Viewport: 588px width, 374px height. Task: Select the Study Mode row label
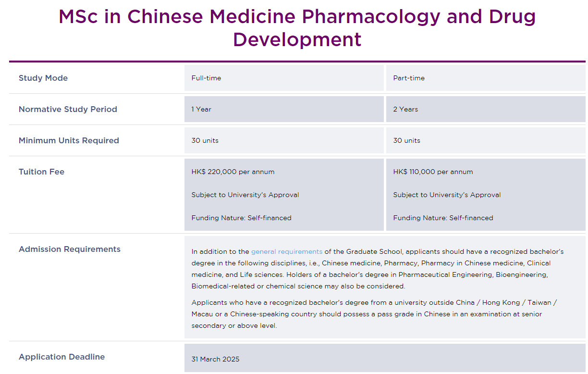pos(43,78)
